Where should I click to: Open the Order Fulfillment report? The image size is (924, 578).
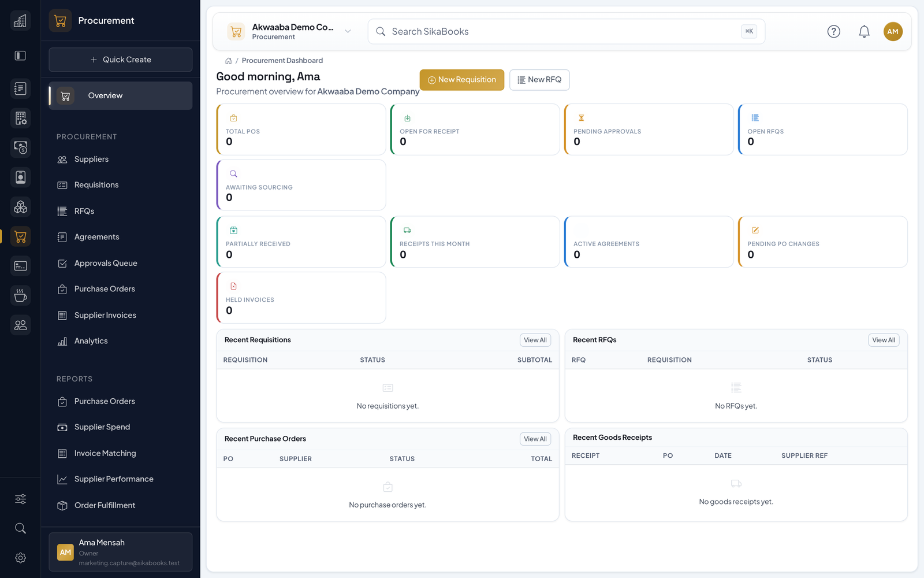121,506
